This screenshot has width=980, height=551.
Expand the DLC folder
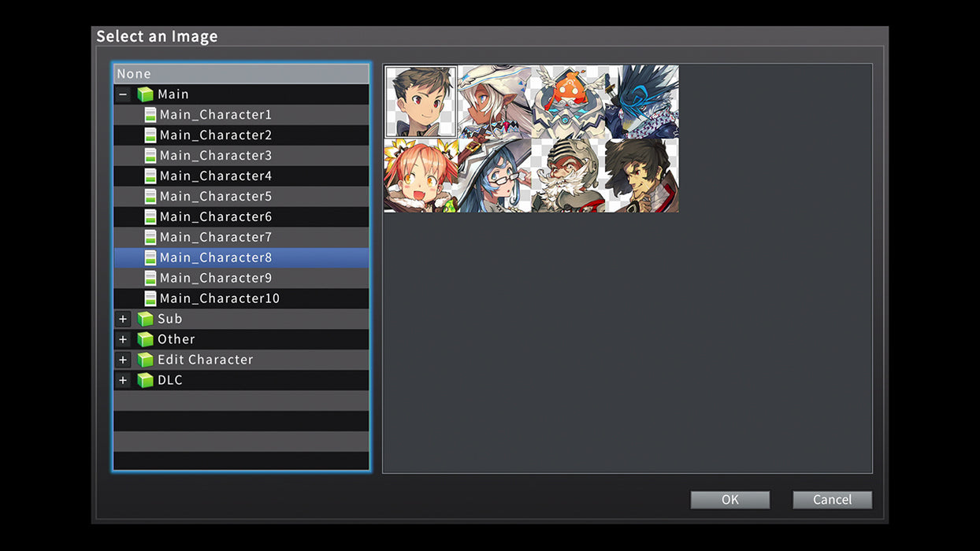click(x=123, y=380)
